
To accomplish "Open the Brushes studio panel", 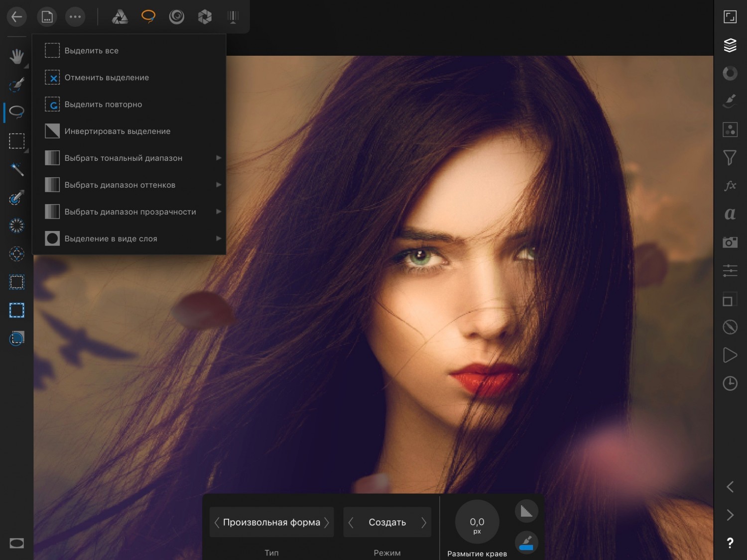I will 730,101.
